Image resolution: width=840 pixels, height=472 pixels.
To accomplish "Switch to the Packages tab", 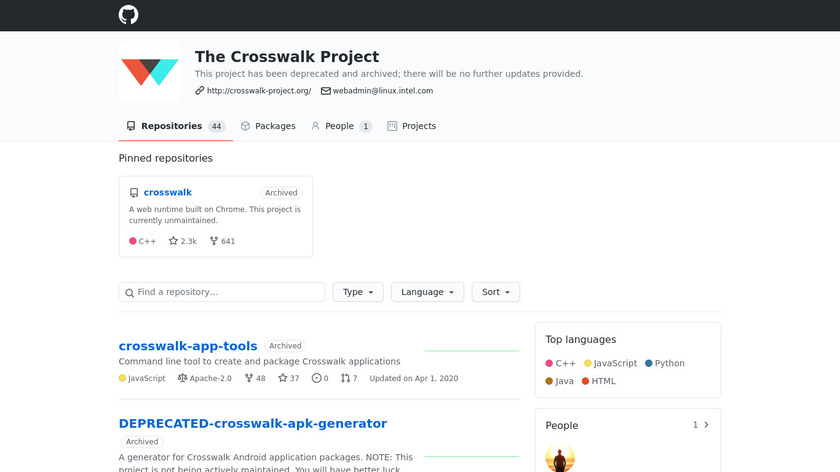I will coord(268,126).
